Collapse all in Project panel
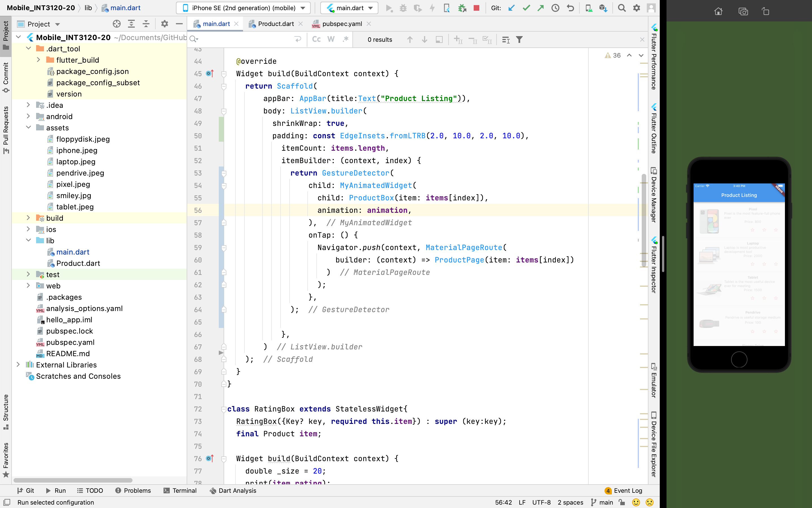Screen dimensions: 812x508 tap(146, 24)
